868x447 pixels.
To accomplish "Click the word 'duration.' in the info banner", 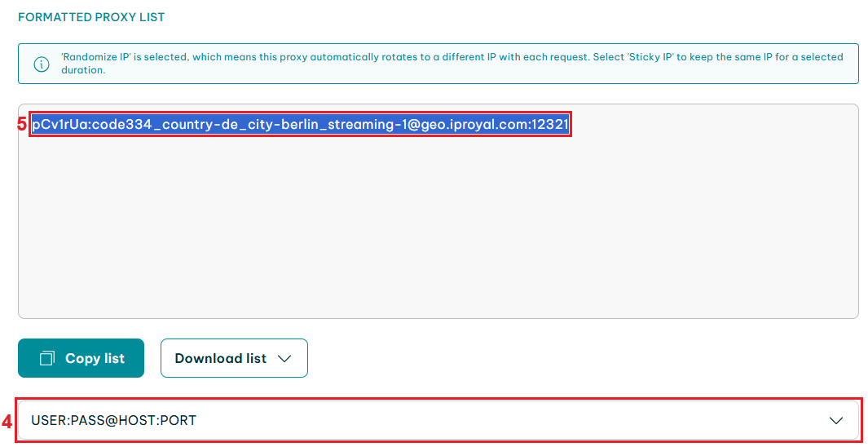I will (83, 70).
